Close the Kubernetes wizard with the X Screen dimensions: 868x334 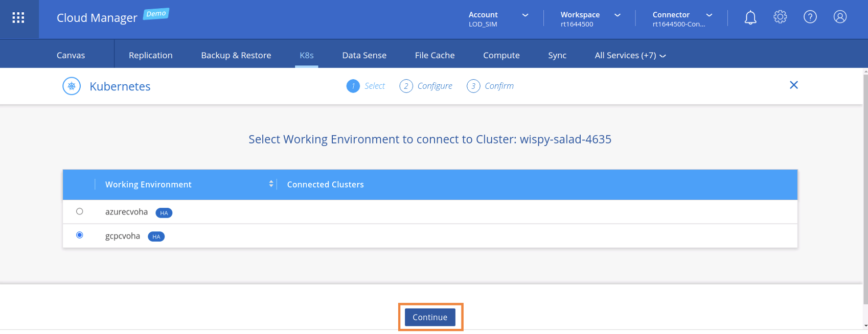tap(794, 85)
